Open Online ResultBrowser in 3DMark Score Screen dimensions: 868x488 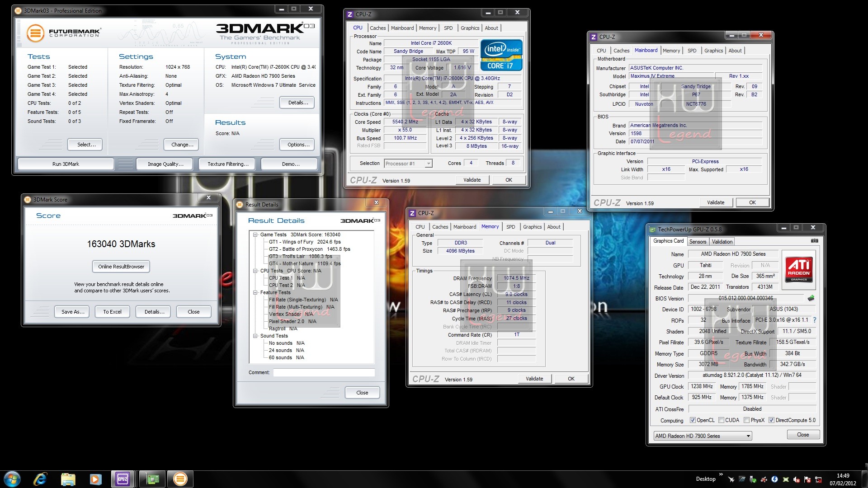tap(121, 267)
